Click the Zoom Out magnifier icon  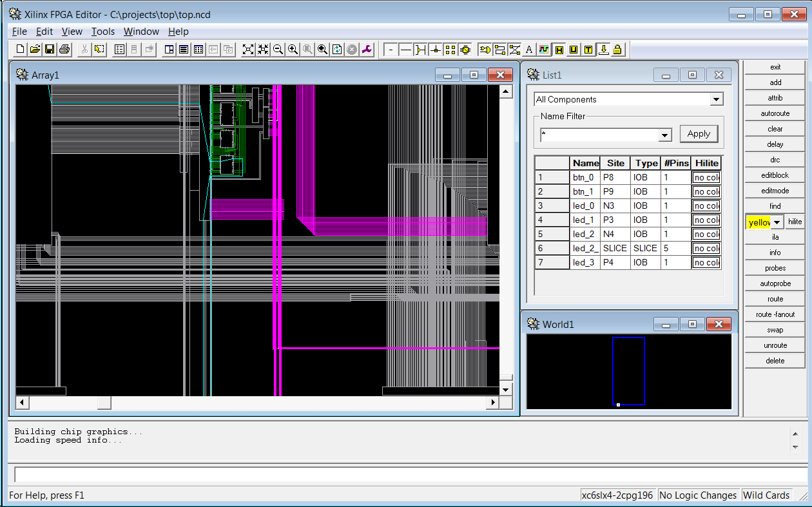point(278,49)
